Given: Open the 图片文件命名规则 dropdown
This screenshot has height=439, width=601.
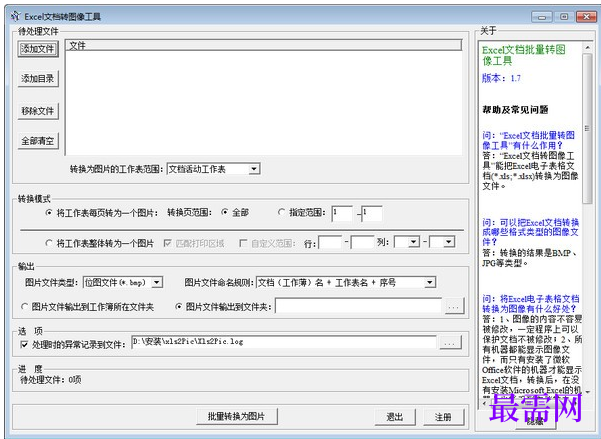Looking at the screenshot, I should click(x=430, y=283).
